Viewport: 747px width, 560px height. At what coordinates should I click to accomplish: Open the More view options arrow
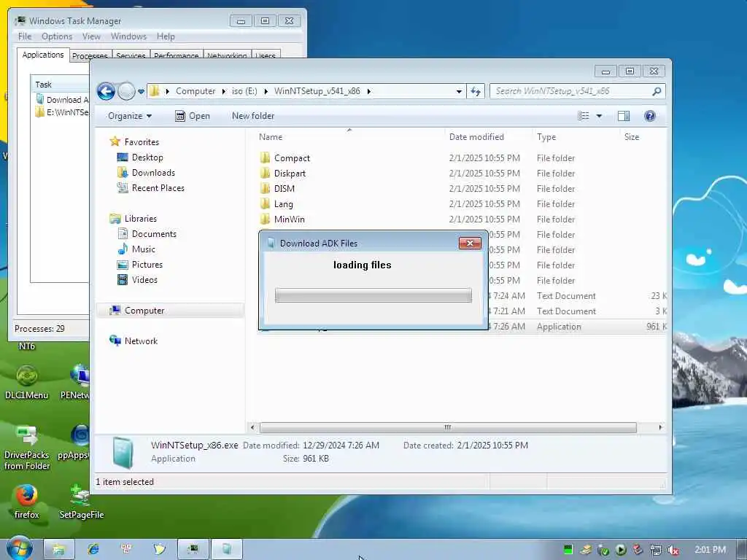coord(600,116)
